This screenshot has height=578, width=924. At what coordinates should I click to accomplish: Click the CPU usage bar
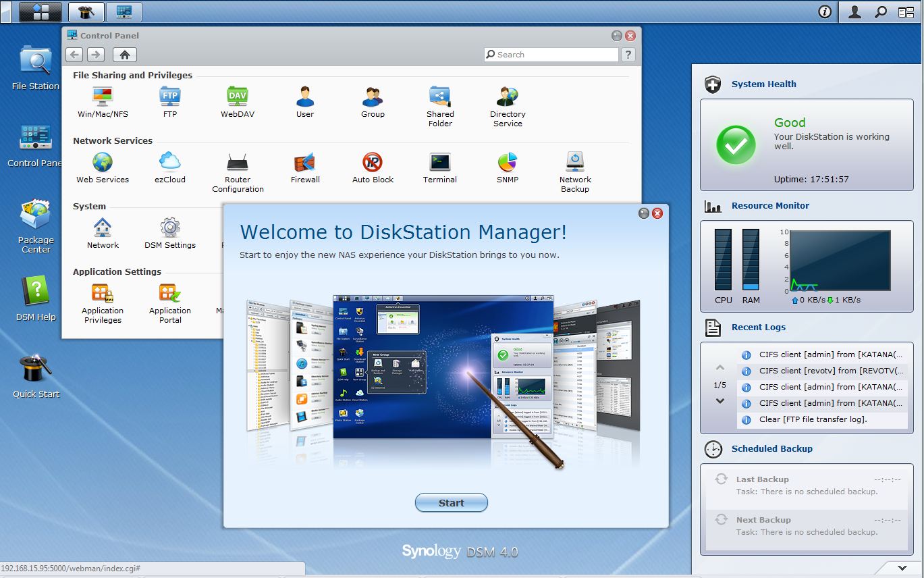click(x=724, y=259)
